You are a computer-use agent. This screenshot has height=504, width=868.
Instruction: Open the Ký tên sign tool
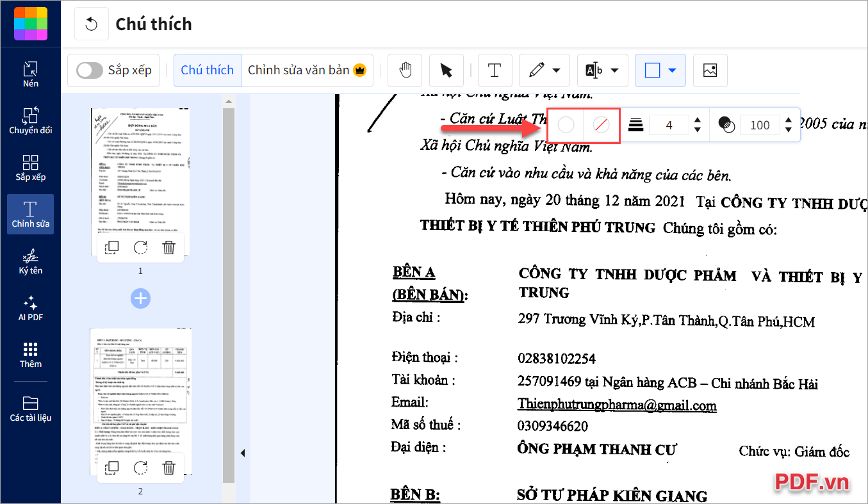(30, 261)
